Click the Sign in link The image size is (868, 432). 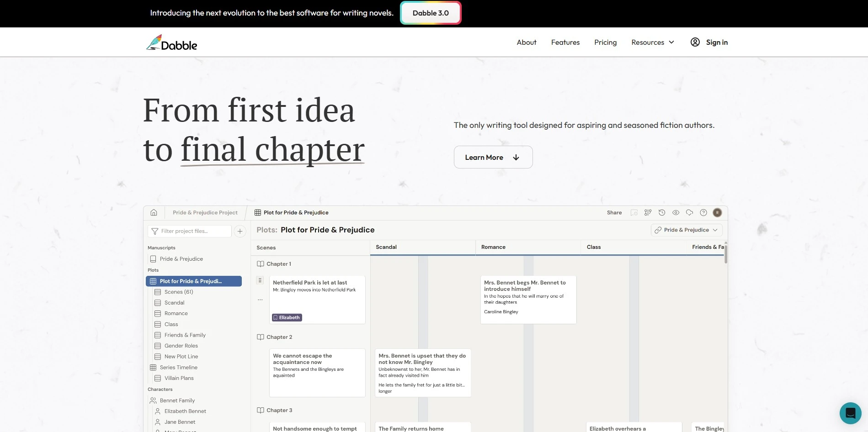(x=717, y=42)
